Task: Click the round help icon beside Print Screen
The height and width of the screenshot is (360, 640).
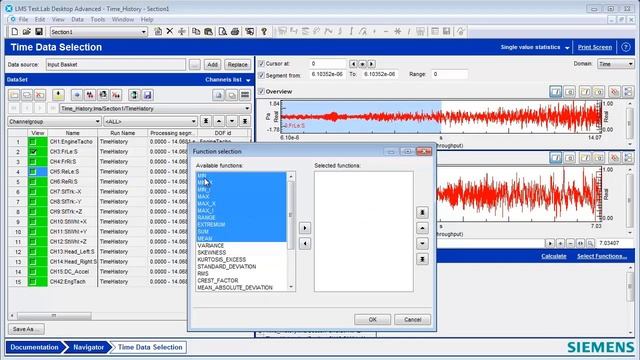Action: (625, 47)
